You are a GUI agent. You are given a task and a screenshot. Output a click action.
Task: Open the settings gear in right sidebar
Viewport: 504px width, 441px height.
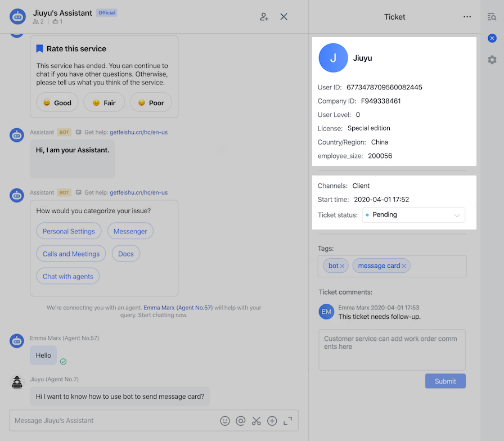pyautogui.click(x=492, y=60)
